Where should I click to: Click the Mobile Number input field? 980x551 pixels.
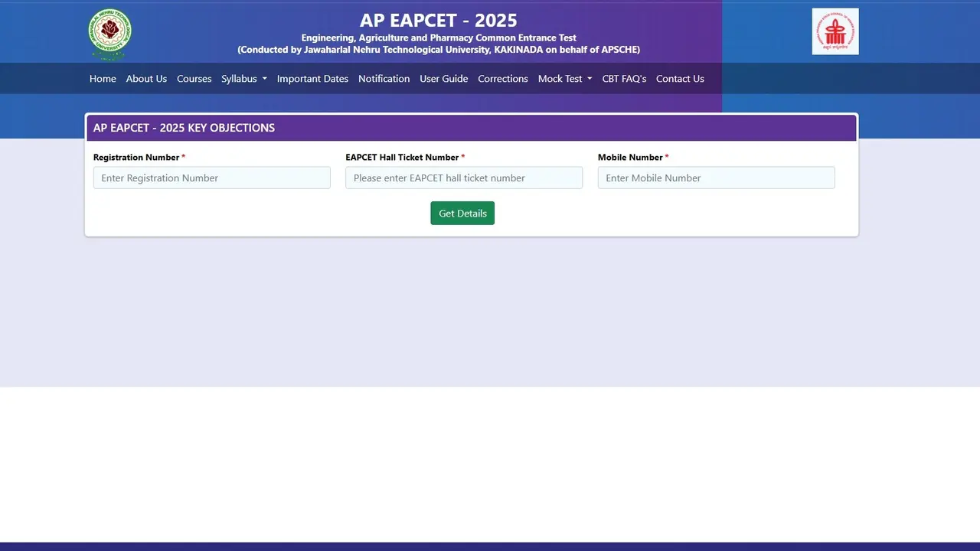point(716,178)
